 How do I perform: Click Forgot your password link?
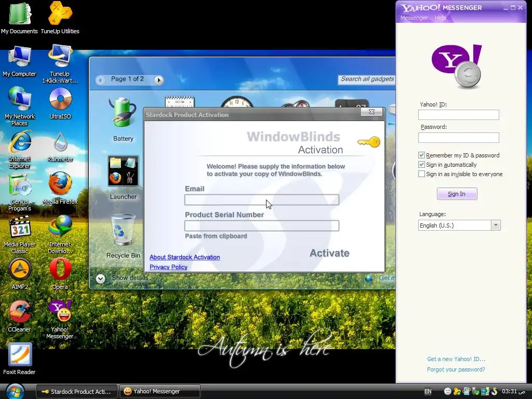[456, 369]
